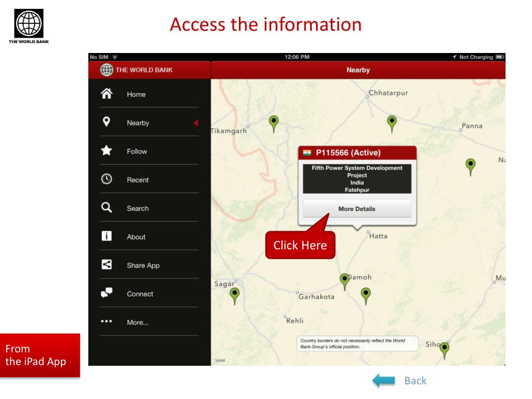
Task: Open the About menu item
Action: [x=149, y=236]
